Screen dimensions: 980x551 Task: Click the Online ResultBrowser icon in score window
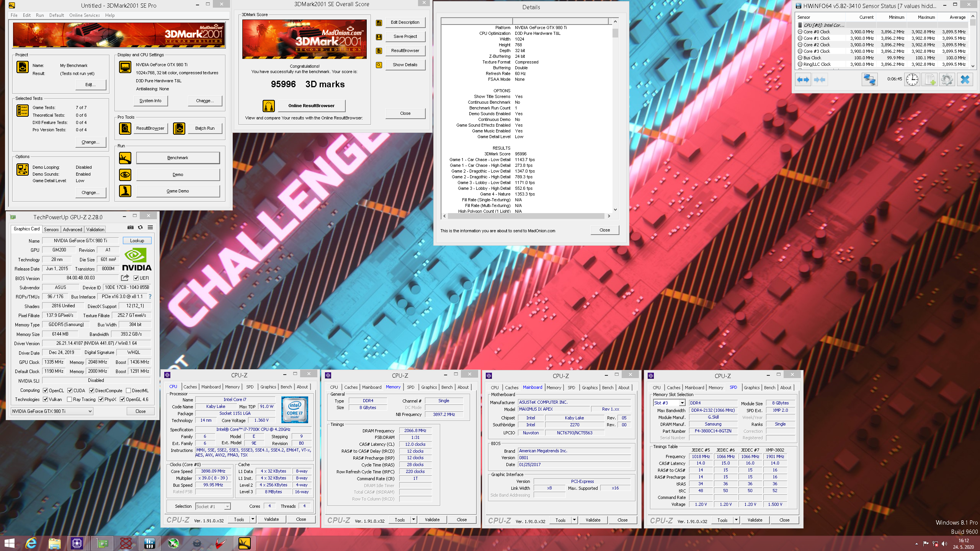click(269, 106)
